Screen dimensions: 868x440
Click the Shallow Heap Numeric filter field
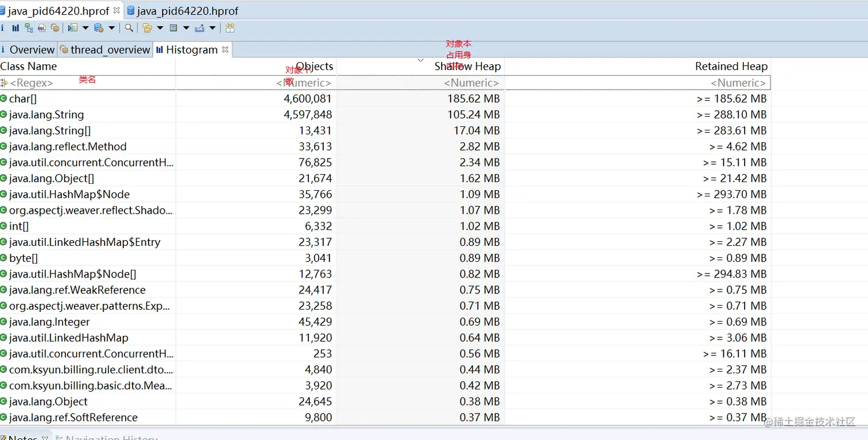click(420, 83)
